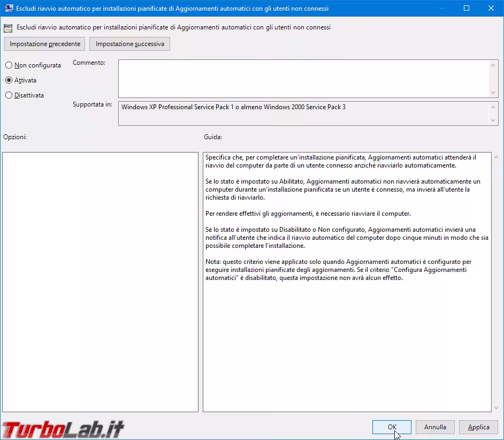Open the previous setting via "Impostazione precedente"

click(44, 43)
